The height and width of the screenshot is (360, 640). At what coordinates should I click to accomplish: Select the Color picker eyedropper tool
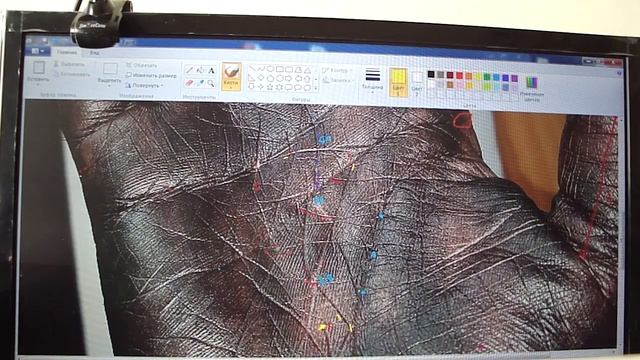[200, 83]
